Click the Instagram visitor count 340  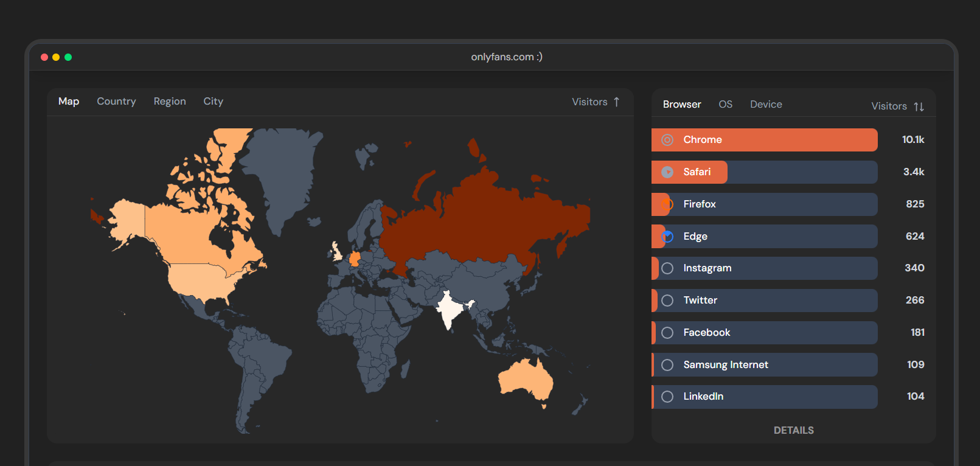tap(914, 268)
